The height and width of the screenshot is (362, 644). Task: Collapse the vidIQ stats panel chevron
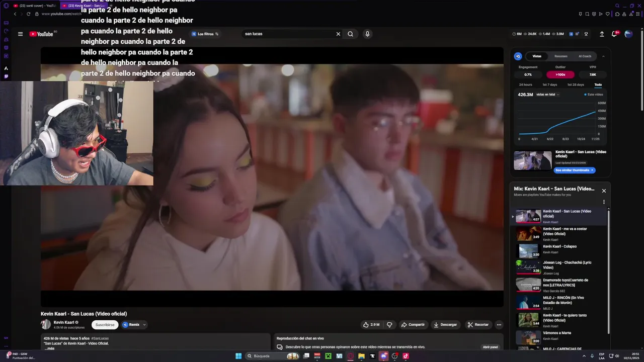pos(603,56)
